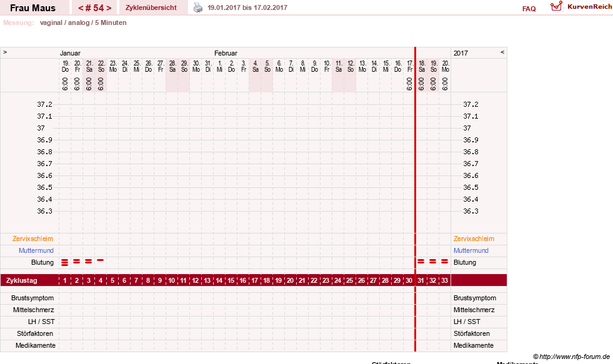The image size is (613, 364).
Task: Click the 'vaginal / analog / 5 Minuten' text
Action: click(x=83, y=22)
